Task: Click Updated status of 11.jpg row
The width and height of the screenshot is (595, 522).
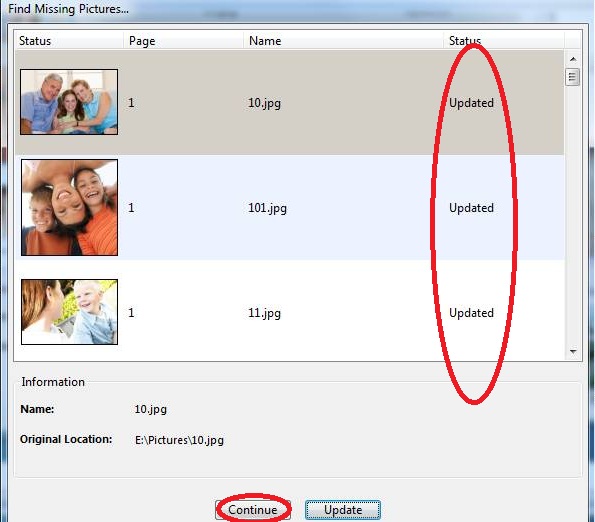Action: [x=471, y=313]
